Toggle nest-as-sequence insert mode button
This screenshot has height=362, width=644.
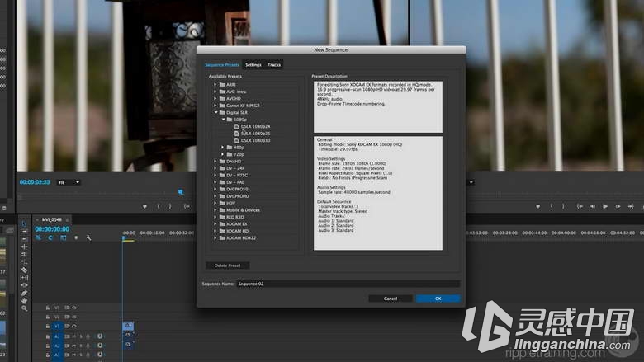point(38,237)
